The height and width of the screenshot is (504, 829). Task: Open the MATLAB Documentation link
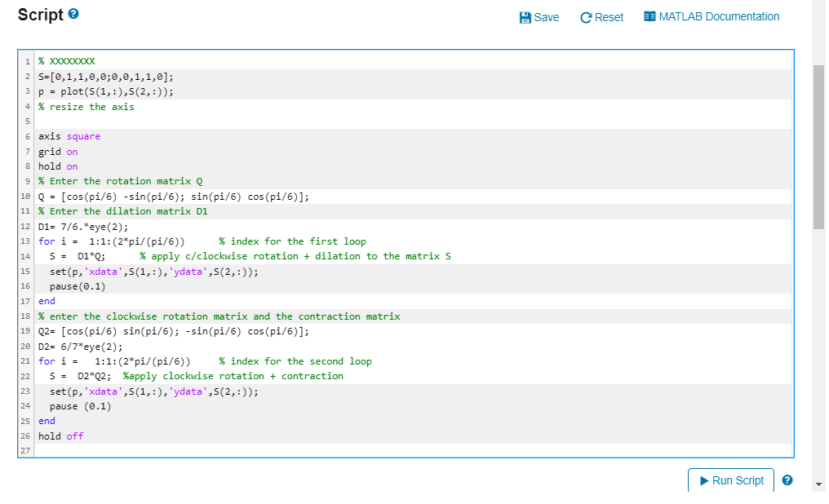[x=718, y=16]
